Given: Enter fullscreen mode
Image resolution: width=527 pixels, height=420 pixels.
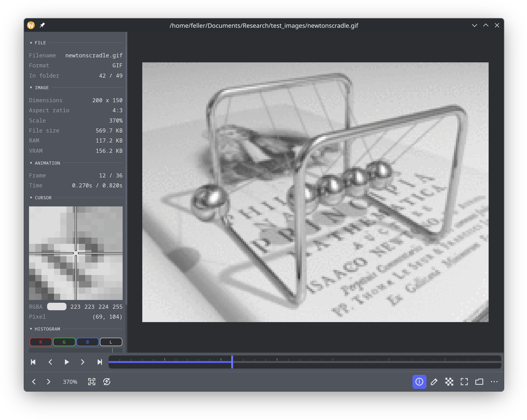Looking at the screenshot, I should 464,382.
